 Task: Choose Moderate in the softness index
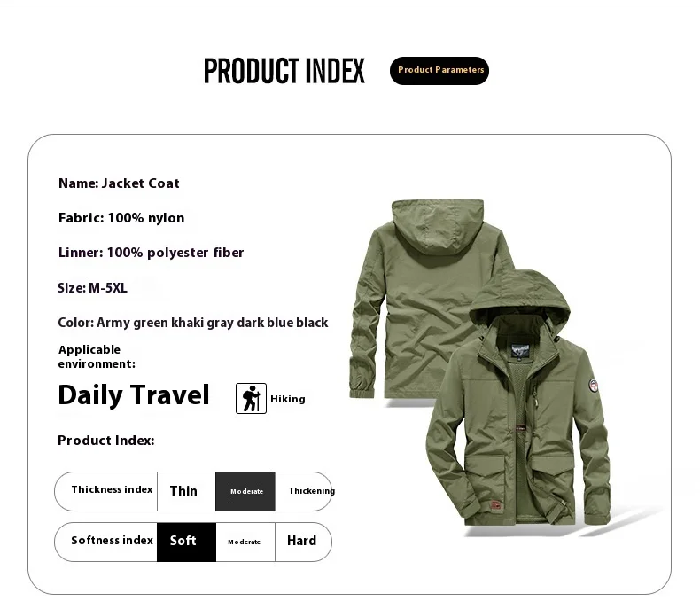coord(245,542)
